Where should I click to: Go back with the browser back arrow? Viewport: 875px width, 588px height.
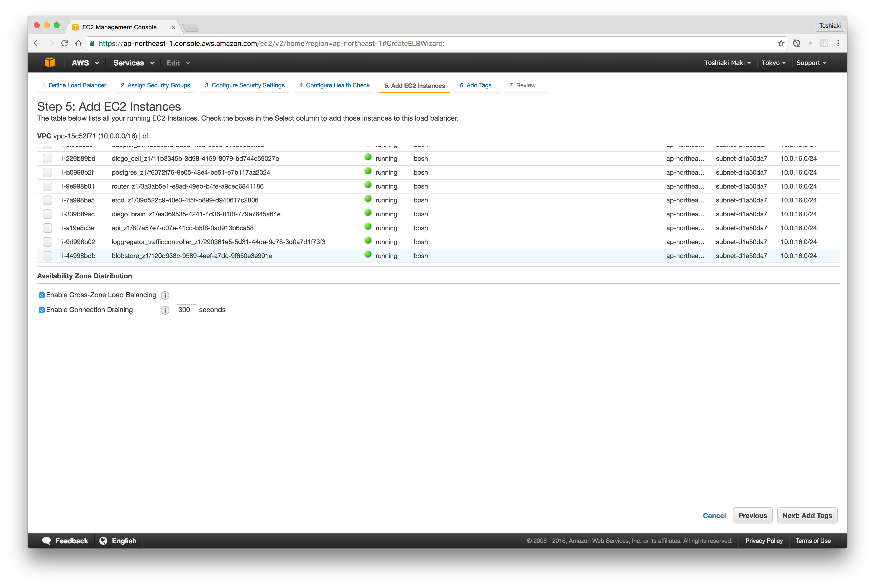(37, 43)
